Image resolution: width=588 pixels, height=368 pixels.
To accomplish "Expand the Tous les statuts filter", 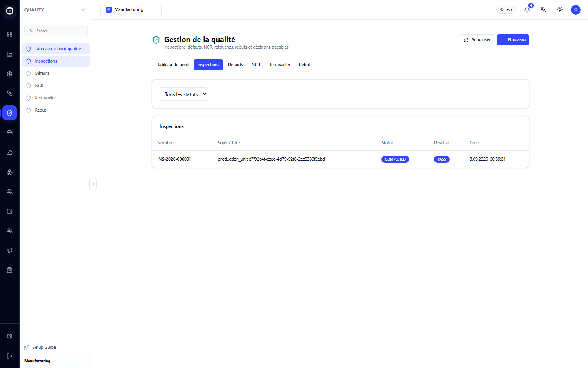I will tap(184, 94).
